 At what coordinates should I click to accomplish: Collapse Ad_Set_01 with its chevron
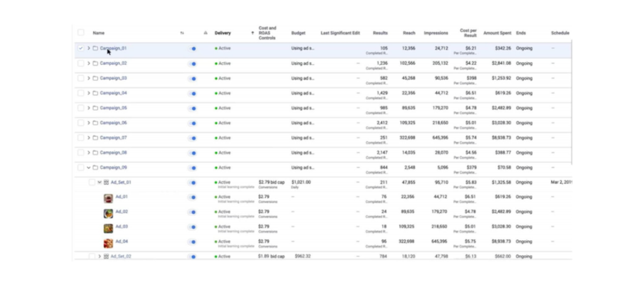coord(100,182)
